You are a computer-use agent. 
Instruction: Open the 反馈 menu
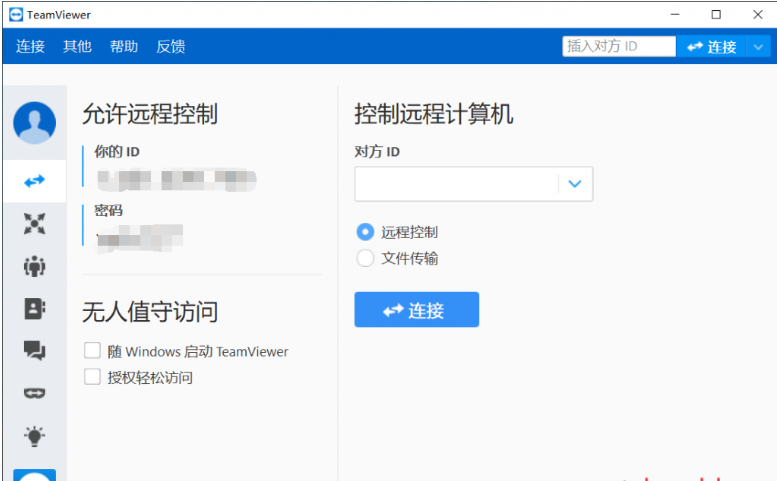tap(170, 47)
